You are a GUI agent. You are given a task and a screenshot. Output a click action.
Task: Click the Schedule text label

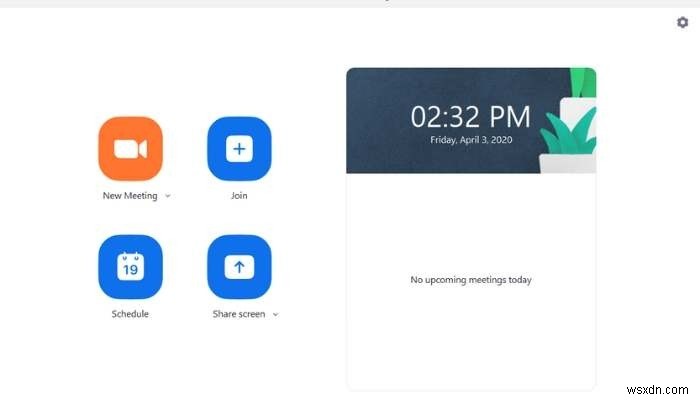coord(130,314)
